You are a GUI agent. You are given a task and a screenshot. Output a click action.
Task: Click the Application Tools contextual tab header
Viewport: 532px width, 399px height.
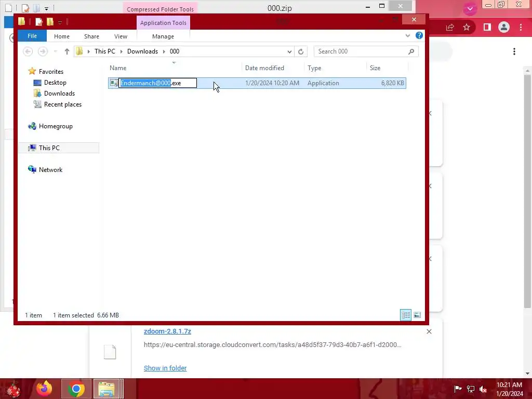coord(163,23)
